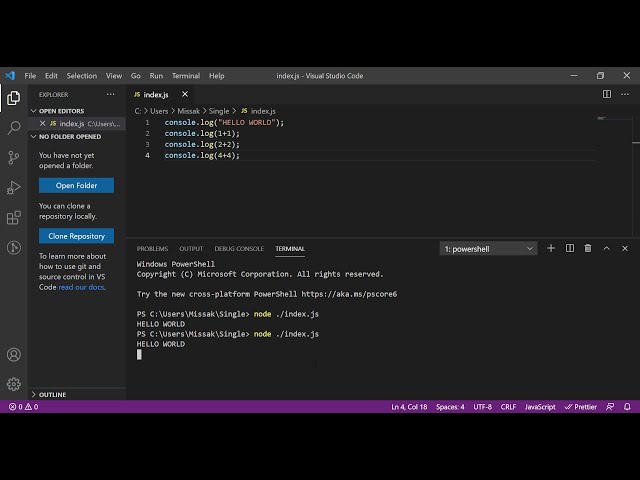The image size is (640, 480).
Task: Switch to the Output tab
Action: tap(191, 249)
